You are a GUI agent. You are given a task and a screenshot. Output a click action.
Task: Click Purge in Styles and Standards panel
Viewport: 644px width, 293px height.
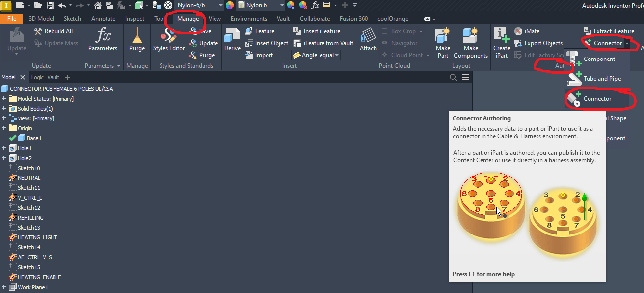(x=202, y=55)
